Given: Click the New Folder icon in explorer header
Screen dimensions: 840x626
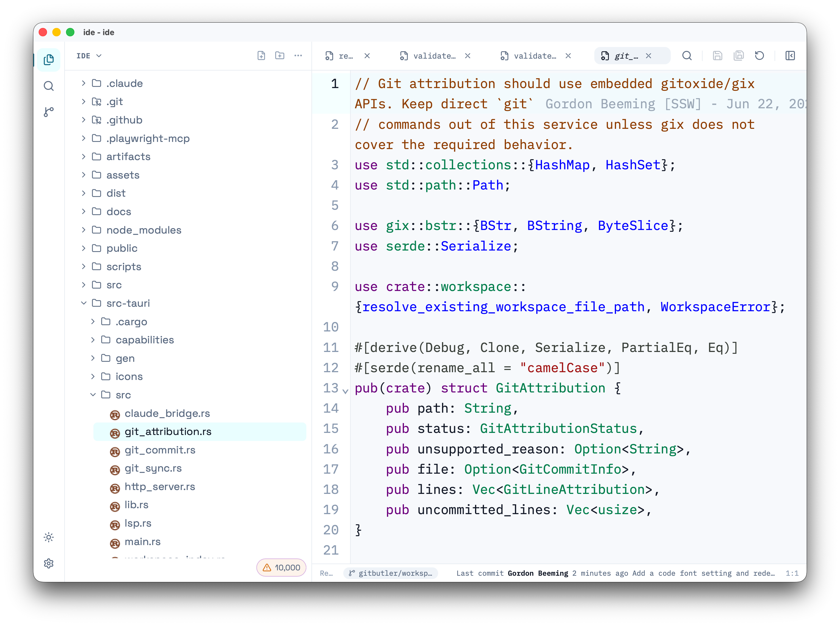Looking at the screenshot, I should click(280, 56).
